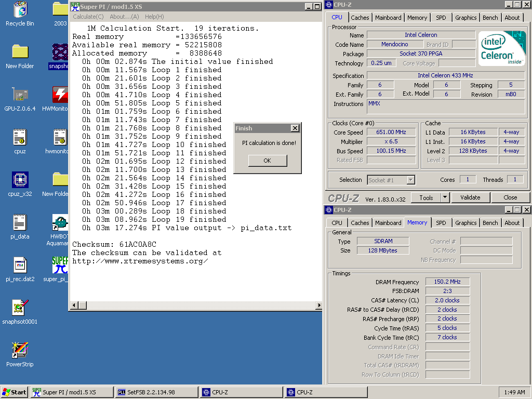Switch to Caches tab in upper CPU-Z
The height and width of the screenshot is (399, 532).
(360, 18)
